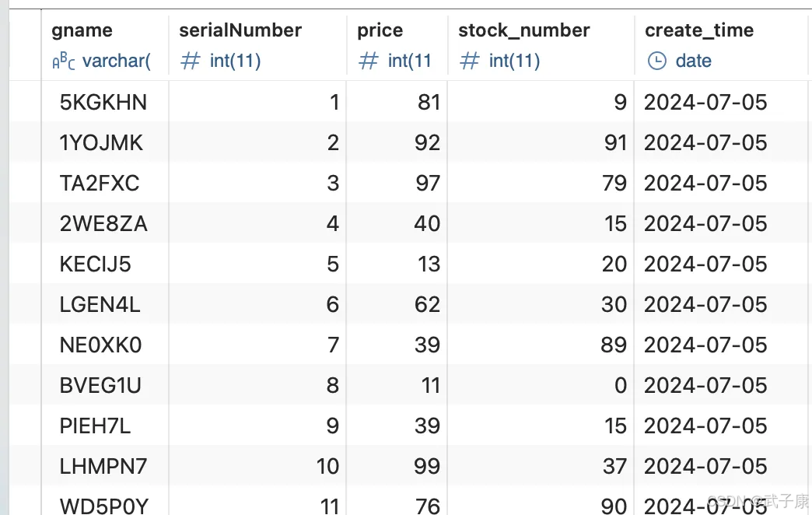Click the hash icon under serialNumber
The height and width of the screenshot is (515, 812).
(x=190, y=61)
